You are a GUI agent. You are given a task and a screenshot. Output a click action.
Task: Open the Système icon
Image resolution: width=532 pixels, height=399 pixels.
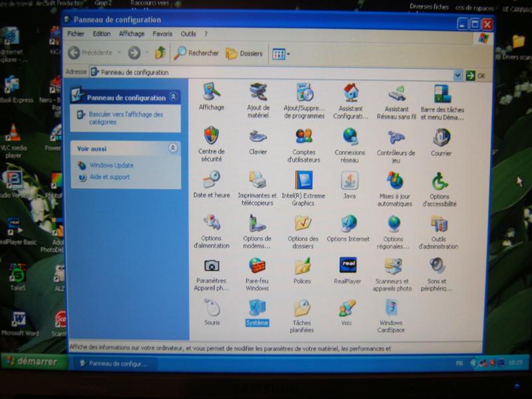pyautogui.click(x=257, y=308)
